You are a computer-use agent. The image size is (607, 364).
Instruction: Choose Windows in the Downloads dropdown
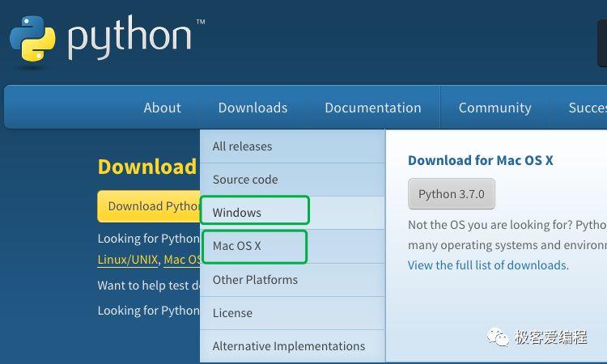click(293, 213)
